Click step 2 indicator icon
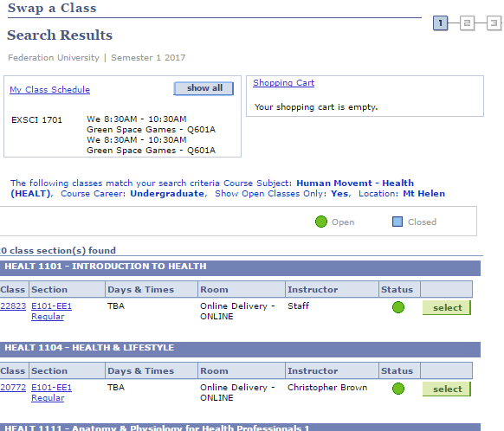This screenshot has width=504, height=431. pyautogui.click(x=467, y=23)
